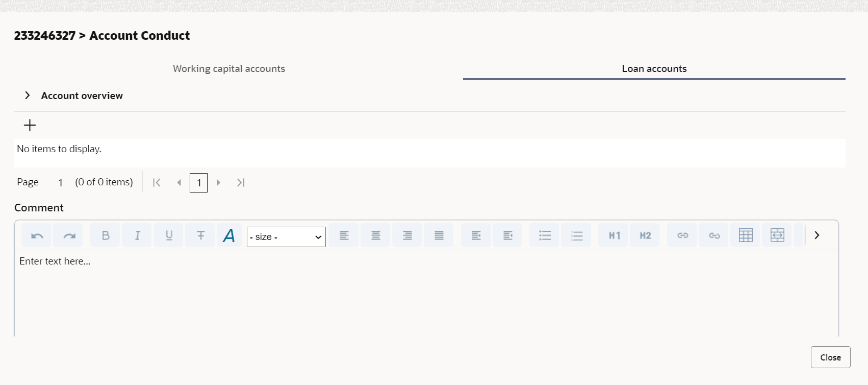Toggle underline formatting
This screenshot has width=868, height=385.
[169, 235]
